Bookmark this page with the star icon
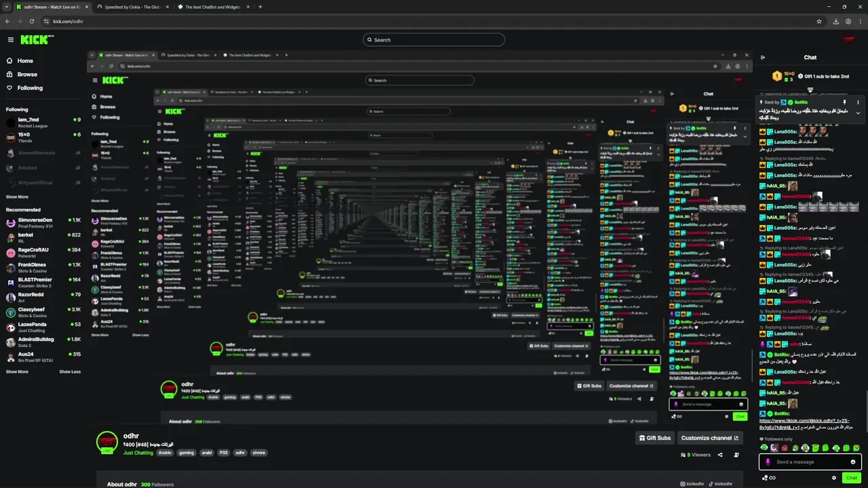 [819, 21]
